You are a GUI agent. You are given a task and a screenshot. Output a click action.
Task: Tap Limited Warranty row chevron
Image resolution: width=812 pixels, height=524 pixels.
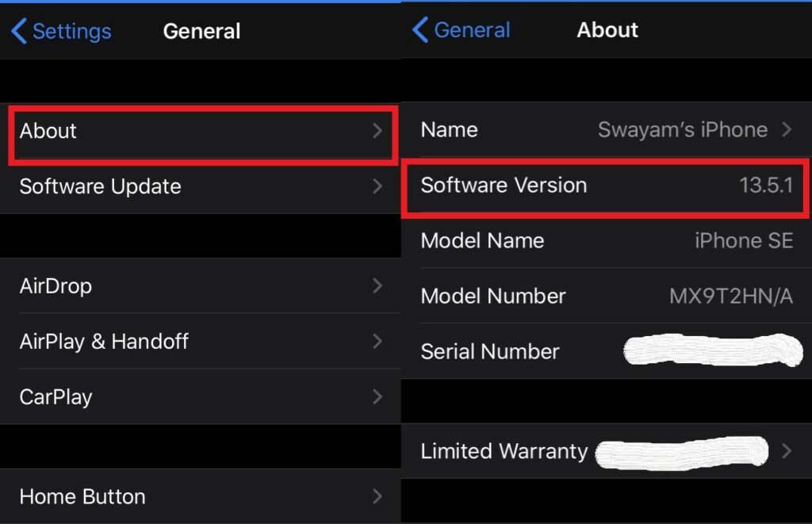787,451
